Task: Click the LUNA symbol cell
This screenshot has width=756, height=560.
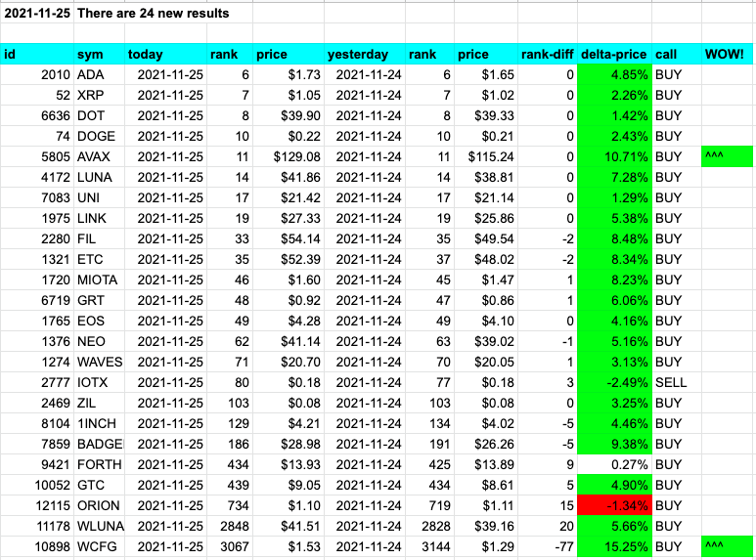Action: (x=100, y=177)
